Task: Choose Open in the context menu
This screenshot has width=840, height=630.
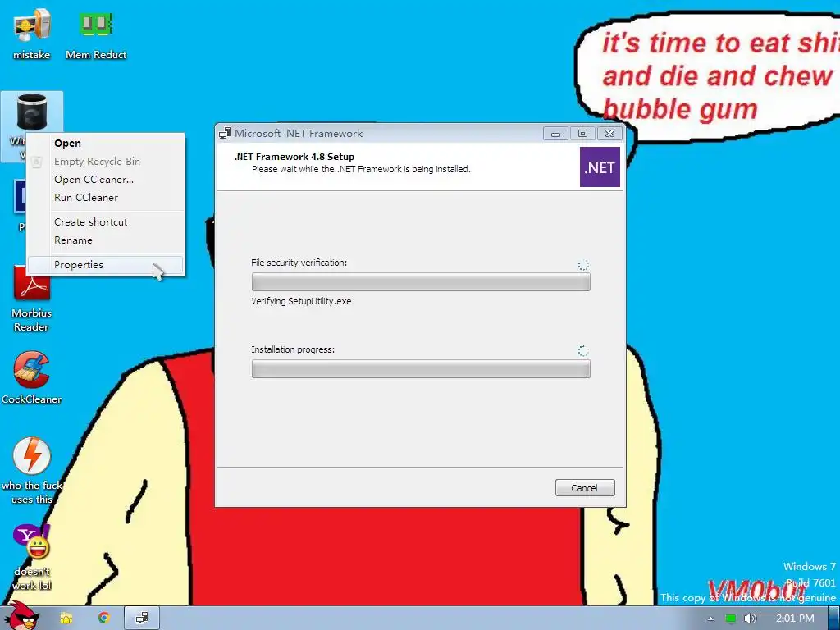Action: coord(106,143)
